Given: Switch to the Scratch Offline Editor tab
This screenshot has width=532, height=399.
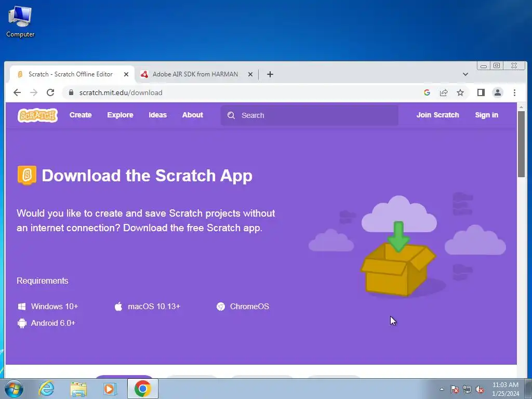Looking at the screenshot, I should [x=70, y=74].
